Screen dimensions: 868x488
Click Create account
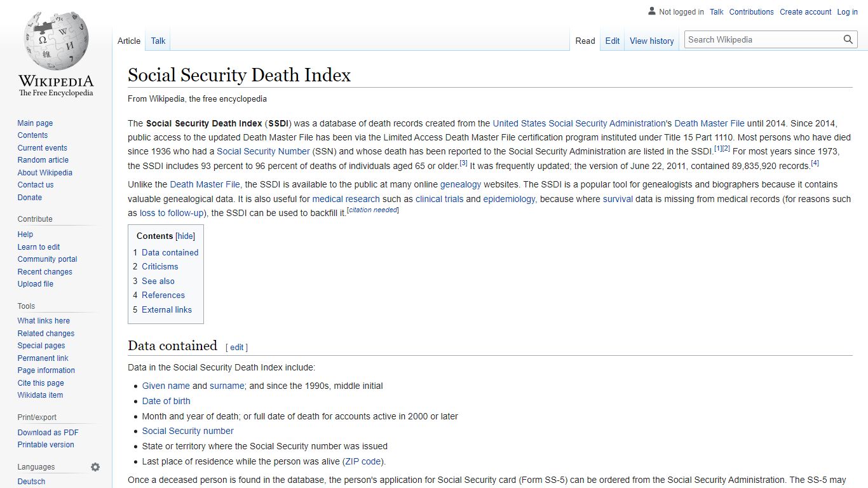coord(805,11)
